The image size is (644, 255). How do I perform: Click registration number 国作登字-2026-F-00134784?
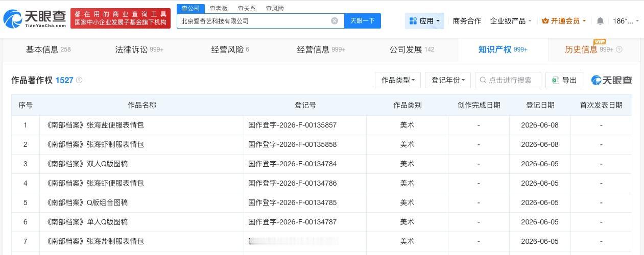coord(293,164)
